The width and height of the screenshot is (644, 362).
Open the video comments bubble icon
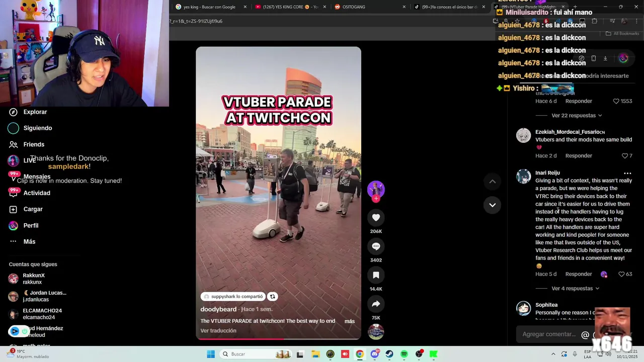point(376,246)
